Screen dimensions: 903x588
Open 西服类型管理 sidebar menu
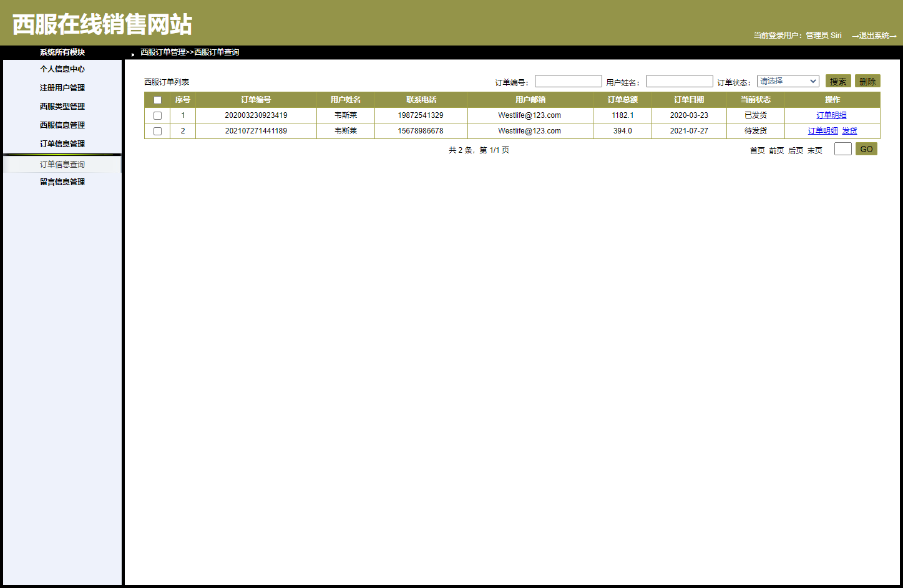coord(62,107)
